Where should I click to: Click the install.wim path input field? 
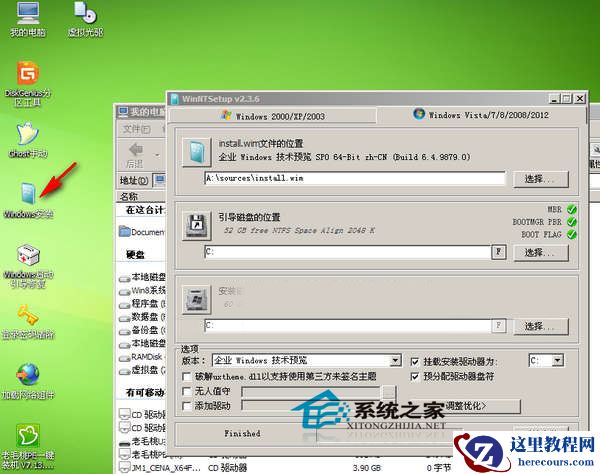[x=355, y=178]
